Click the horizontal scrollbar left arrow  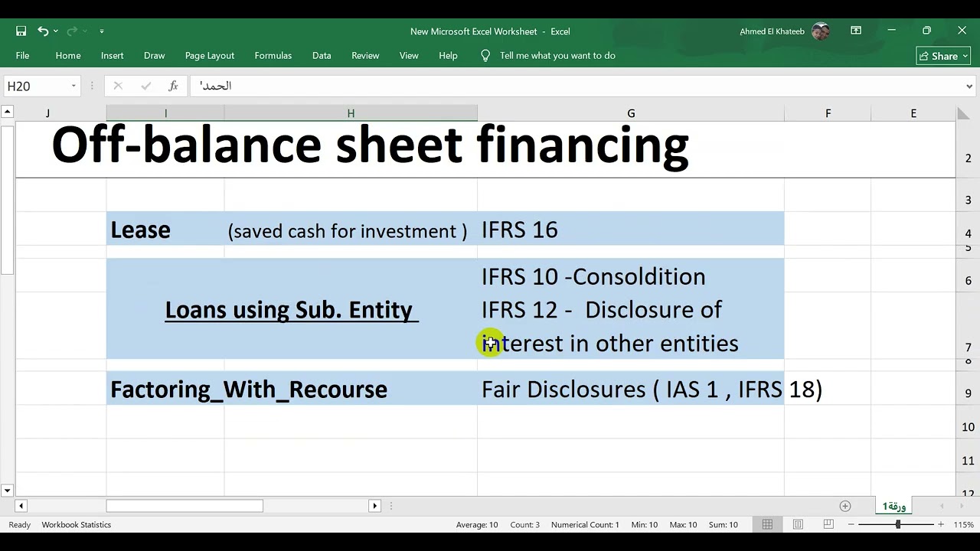tap(21, 506)
